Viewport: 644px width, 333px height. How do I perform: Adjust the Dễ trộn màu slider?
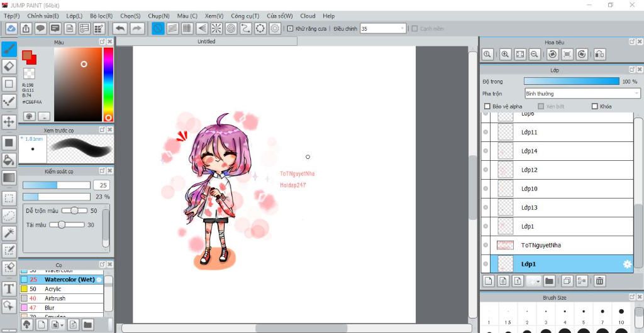click(x=74, y=210)
